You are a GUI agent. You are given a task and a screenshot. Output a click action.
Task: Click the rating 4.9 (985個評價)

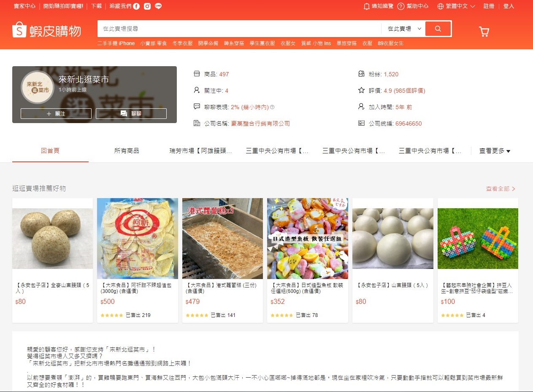tap(404, 91)
